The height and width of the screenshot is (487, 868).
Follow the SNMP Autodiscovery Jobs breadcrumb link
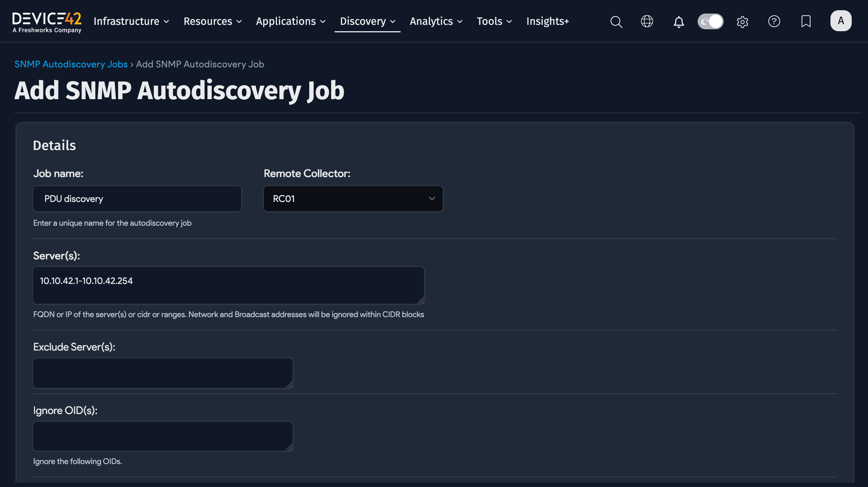pos(71,64)
